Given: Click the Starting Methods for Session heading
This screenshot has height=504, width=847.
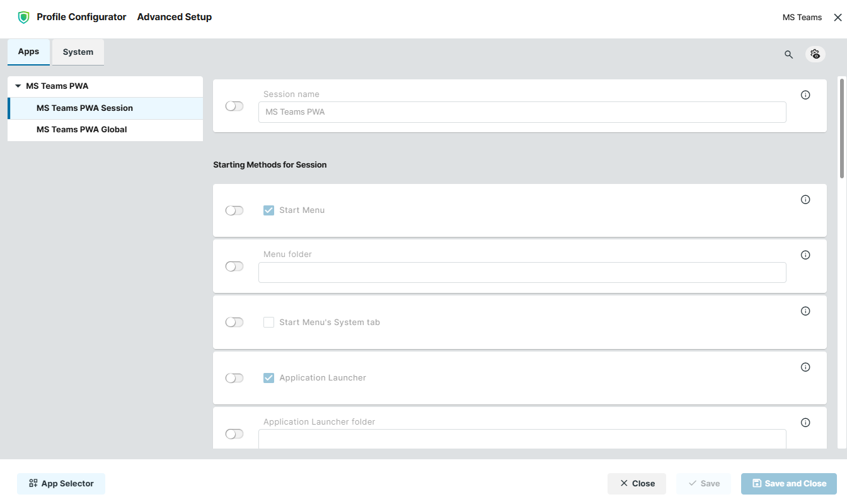Looking at the screenshot, I should (270, 165).
